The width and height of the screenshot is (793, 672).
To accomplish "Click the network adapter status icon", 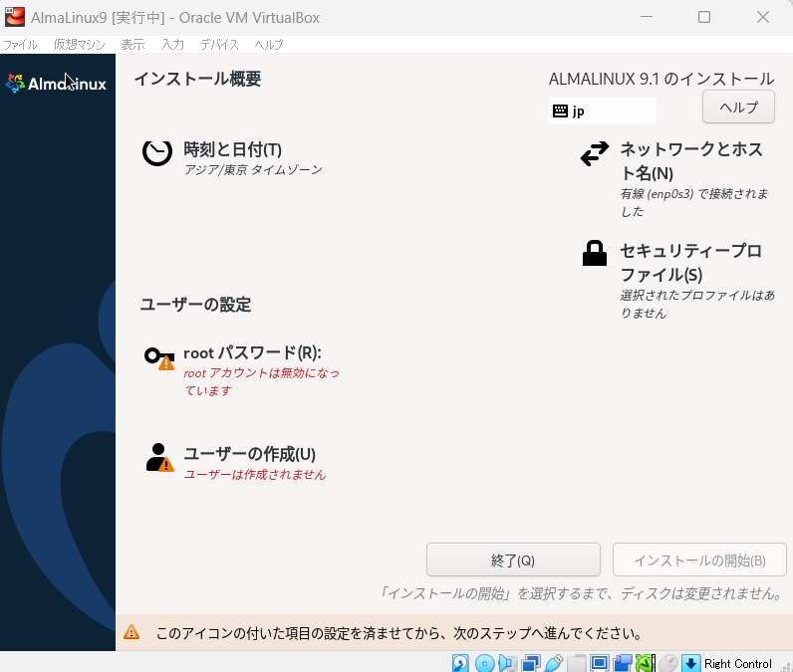I will pyautogui.click(x=531, y=663).
